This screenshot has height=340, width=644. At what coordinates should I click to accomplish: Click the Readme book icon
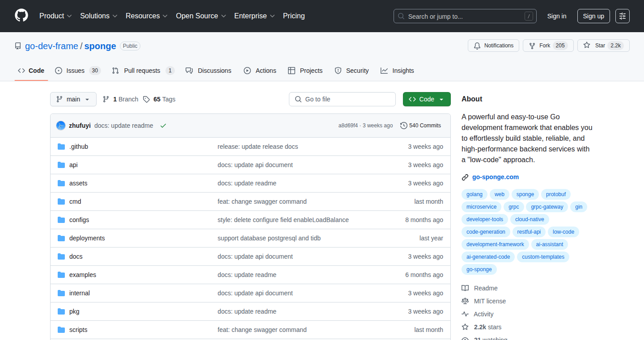[465, 288]
